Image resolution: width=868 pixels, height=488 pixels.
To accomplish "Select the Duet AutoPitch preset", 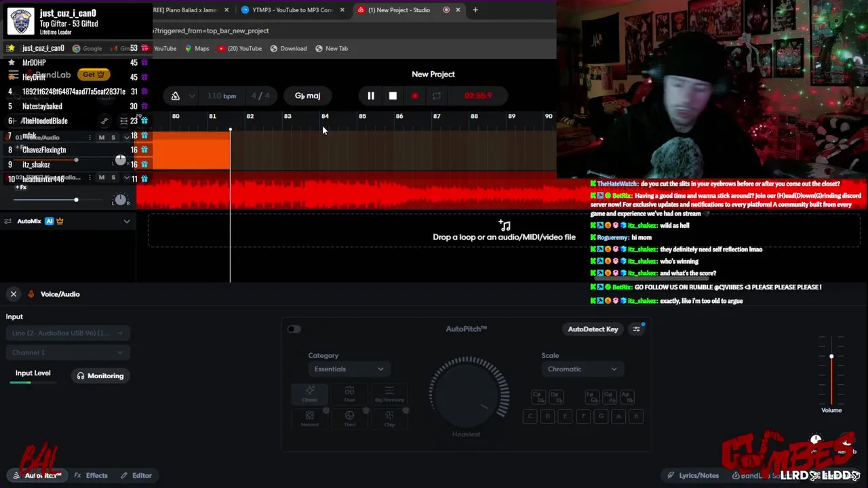I will pos(349,394).
